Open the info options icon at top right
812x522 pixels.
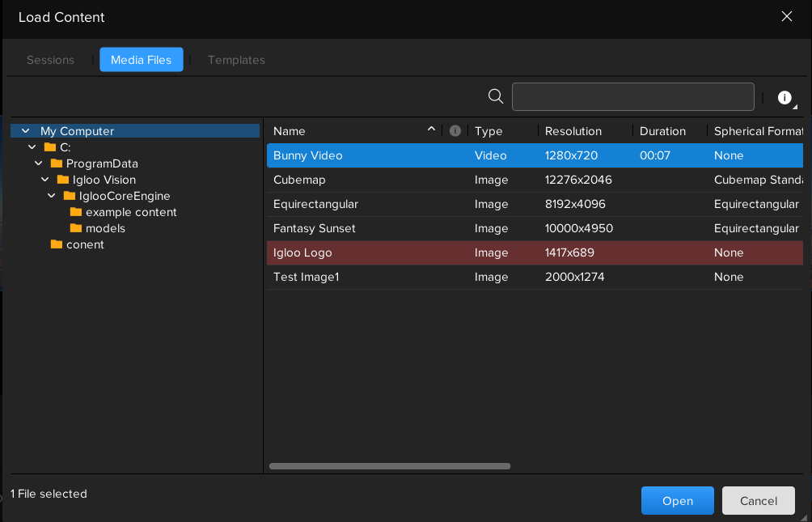785,98
